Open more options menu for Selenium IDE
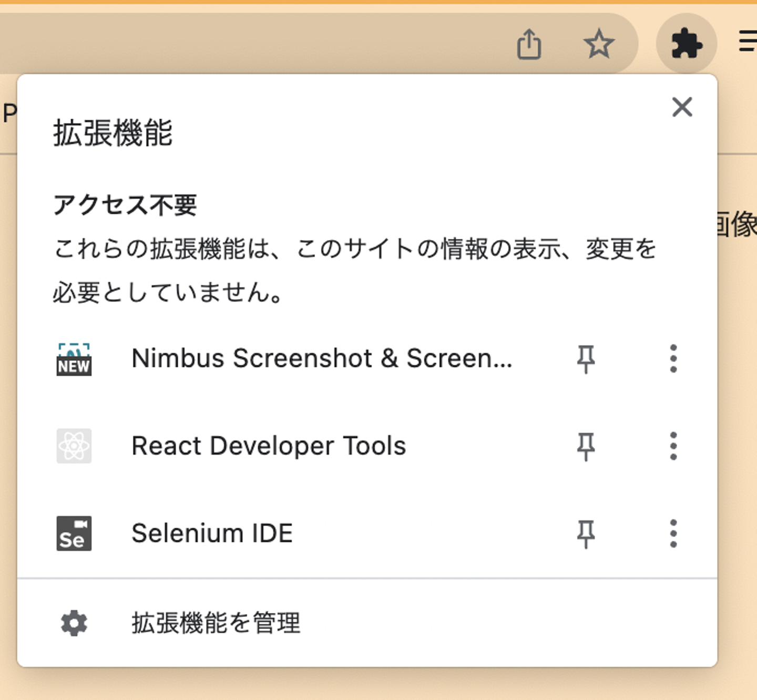This screenshot has width=757, height=700. 673,533
